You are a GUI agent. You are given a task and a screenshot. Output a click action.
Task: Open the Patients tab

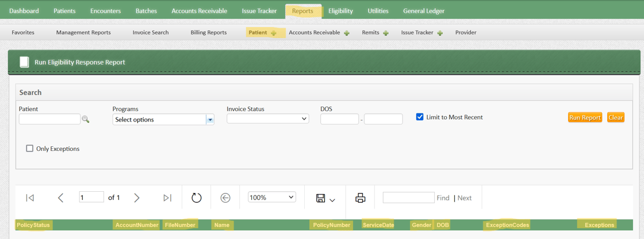(x=64, y=11)
